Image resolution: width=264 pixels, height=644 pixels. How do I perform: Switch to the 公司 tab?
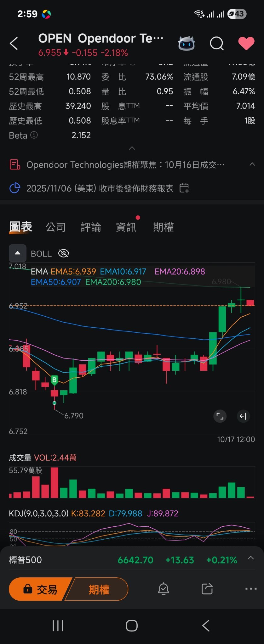tap(56, 227)
